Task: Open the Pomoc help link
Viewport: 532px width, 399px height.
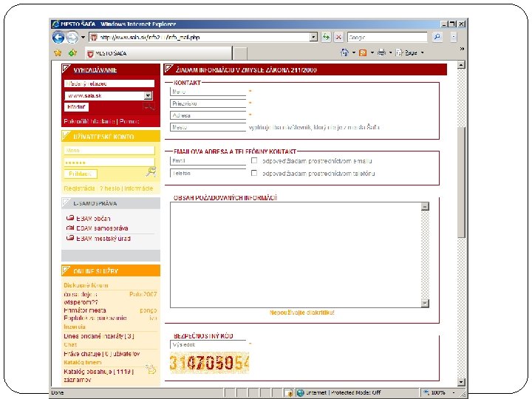Action: coord(129,121)
